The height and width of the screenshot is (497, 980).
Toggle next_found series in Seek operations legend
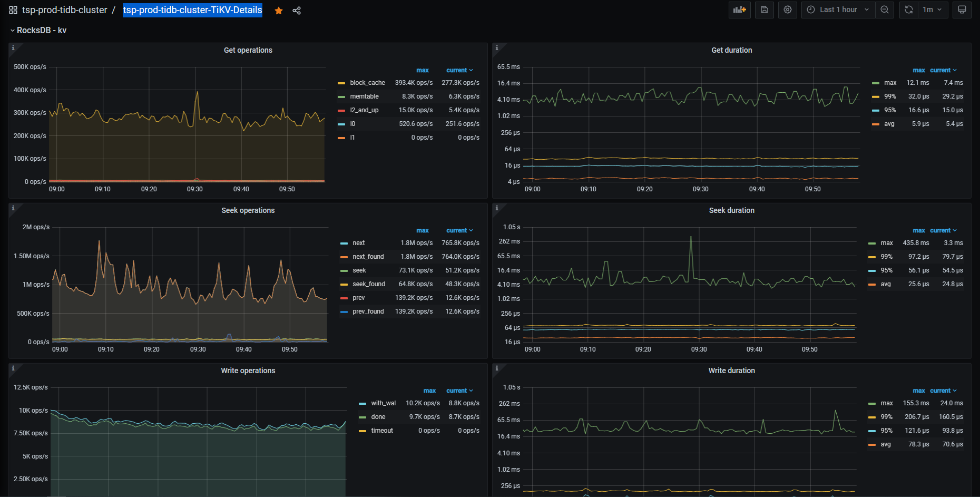pos(368,257)
